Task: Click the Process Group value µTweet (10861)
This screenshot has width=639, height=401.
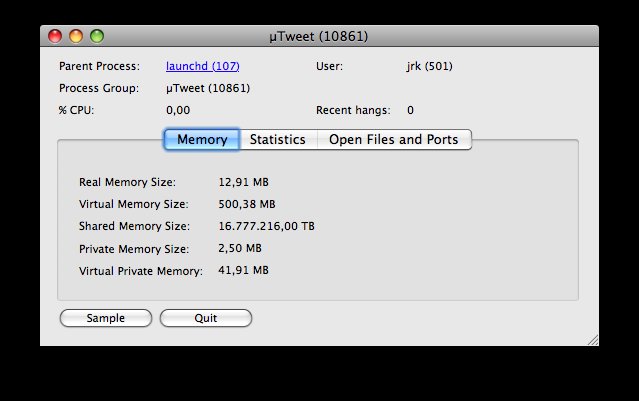Action: (x=208, y=88)
